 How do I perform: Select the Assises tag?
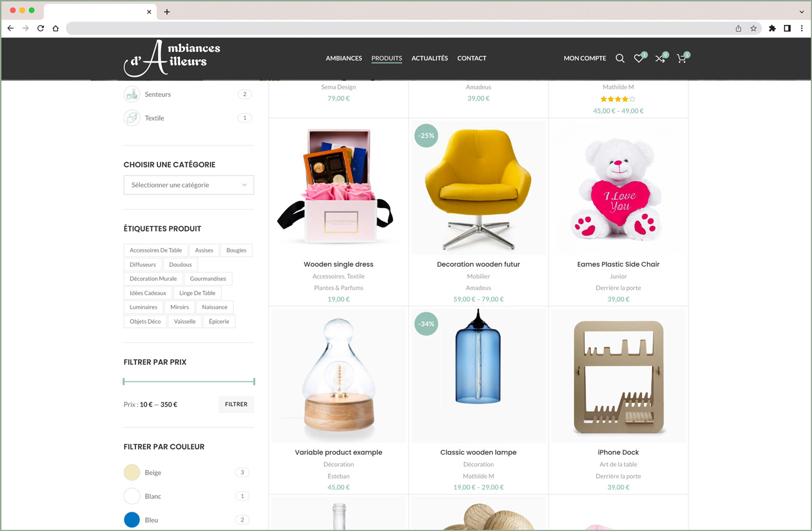pos(204,251)
